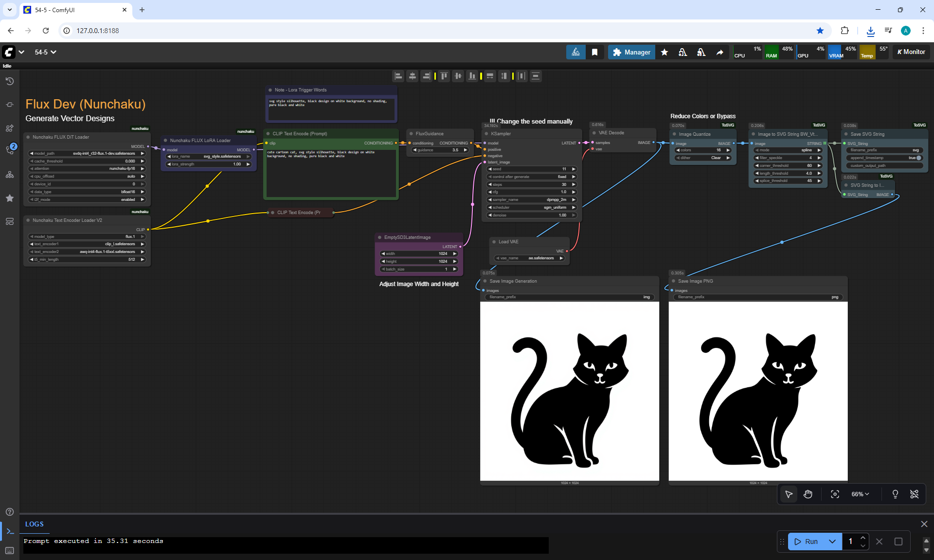934x560 pixels.
Task: Toggle focus mode lightbulb icon
Action: 895,494
